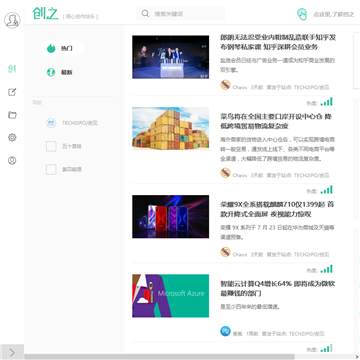The height and width of the screenshot is (360, 360).
Task: Click heat signal bars under the first article
Action: (x=327, y=102)
